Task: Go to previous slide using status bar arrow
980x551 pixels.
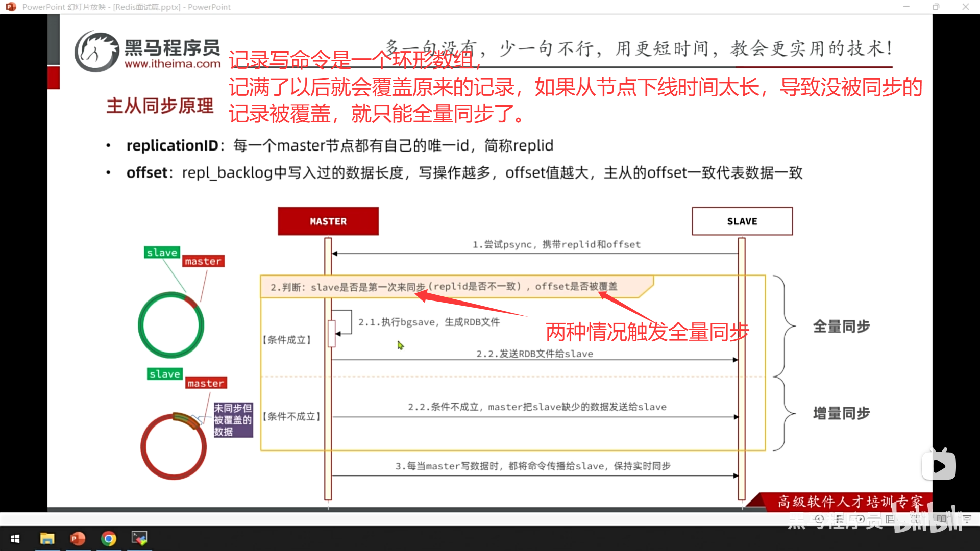Action: [x=819, y=519]
